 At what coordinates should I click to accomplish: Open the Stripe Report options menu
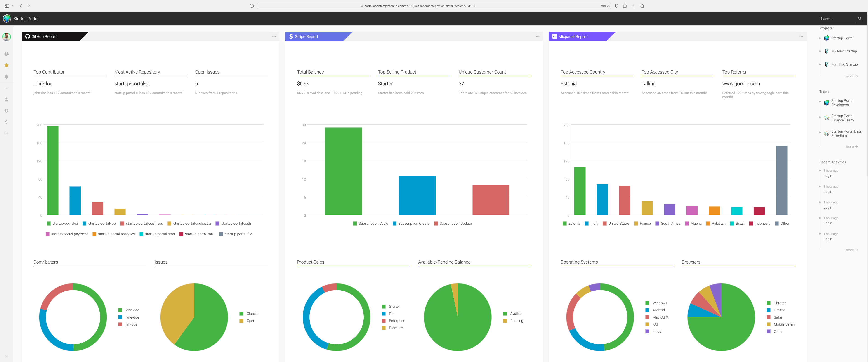[x=538, y=36]
